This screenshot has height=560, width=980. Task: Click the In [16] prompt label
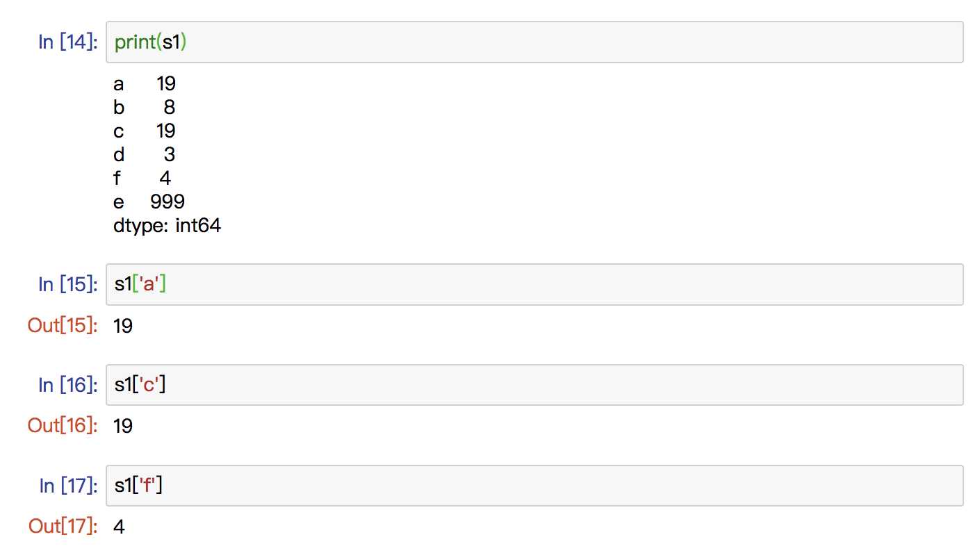pyautogui.click(x=67, y=385)
